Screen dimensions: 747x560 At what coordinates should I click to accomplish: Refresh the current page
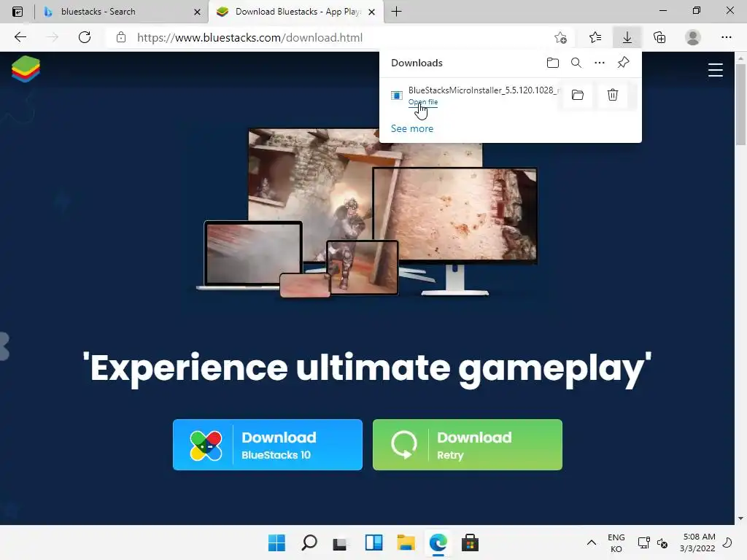[85, 37]
